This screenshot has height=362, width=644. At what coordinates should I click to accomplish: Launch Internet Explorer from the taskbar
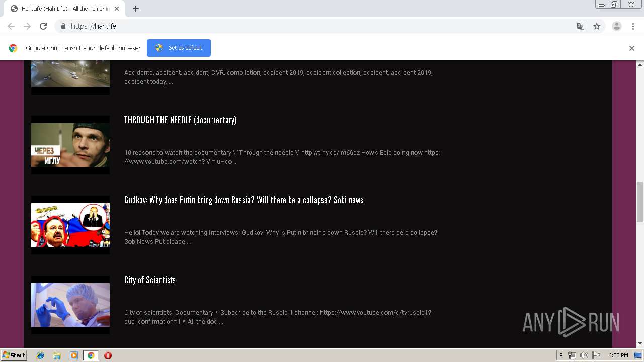coord(40,355)
